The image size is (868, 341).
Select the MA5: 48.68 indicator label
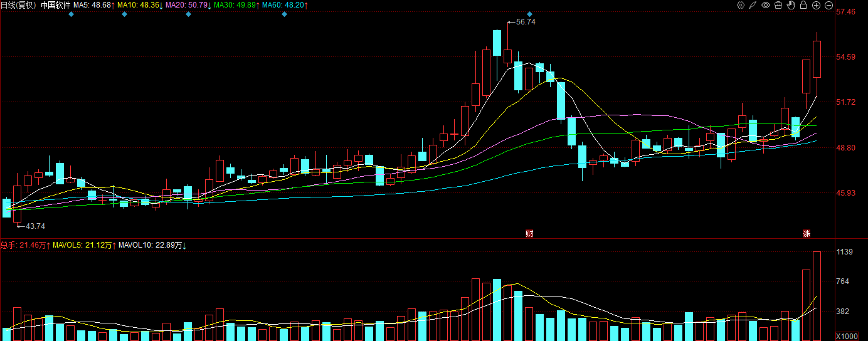pyautogui.click(x=92, y=5)
